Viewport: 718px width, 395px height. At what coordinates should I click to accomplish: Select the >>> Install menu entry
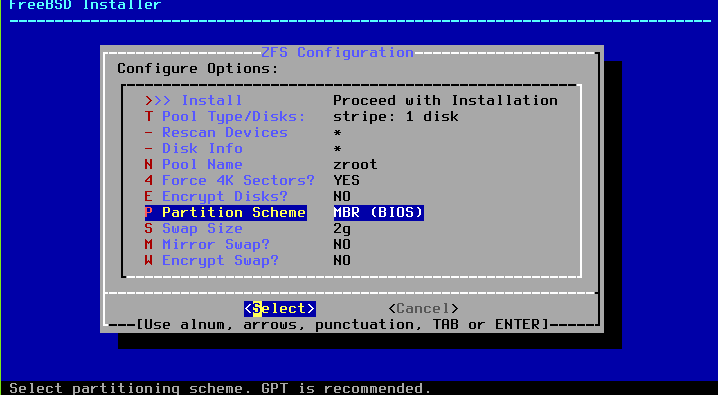[193, 100]
